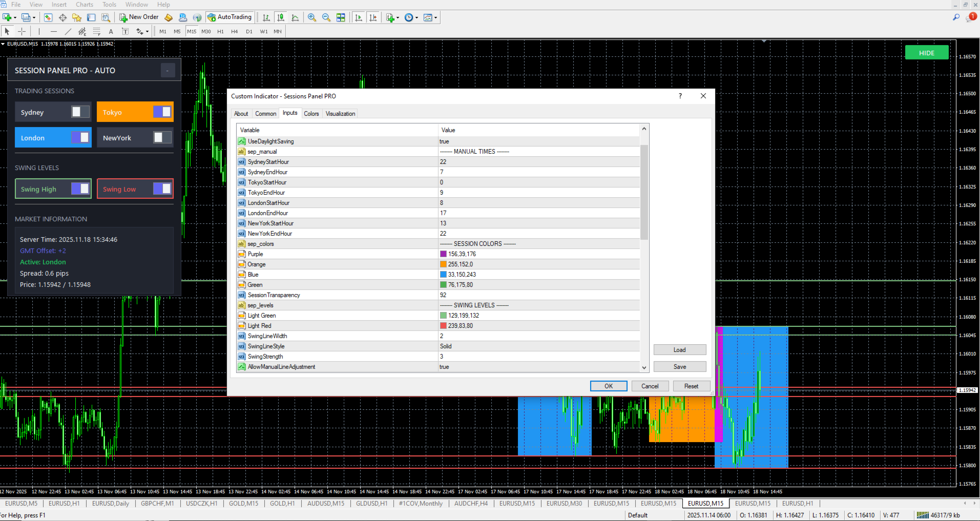
Task: Open the Tile Windows icon
Action: [x=341, y=17]
